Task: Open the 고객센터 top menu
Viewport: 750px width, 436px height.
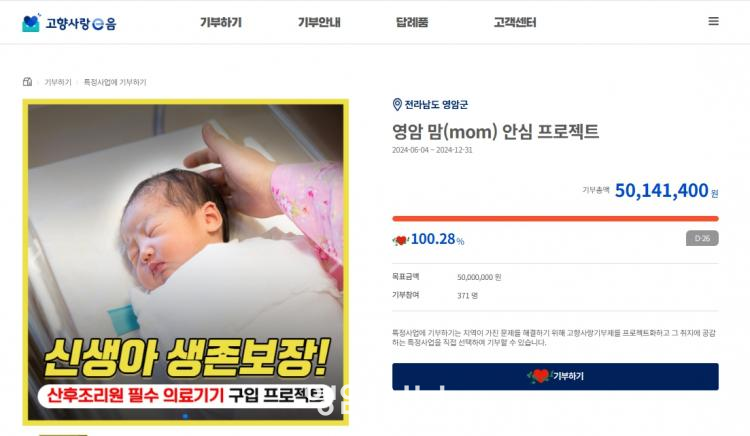Action: click(x=515, y=22)
